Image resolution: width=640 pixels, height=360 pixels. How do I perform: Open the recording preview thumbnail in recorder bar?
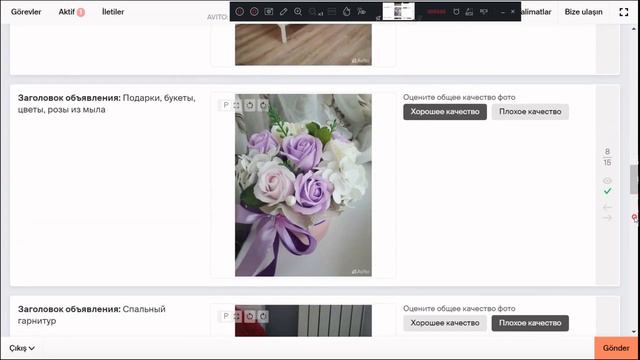(398, 11)
